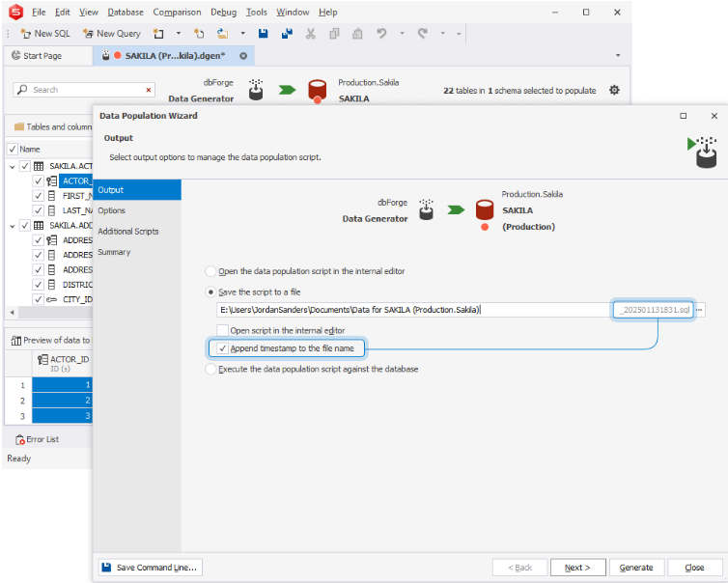Viewport: 728px width, 583px height.
Task: Select the Options page in wizard sidebar
Action: click(x=137, y=210)
